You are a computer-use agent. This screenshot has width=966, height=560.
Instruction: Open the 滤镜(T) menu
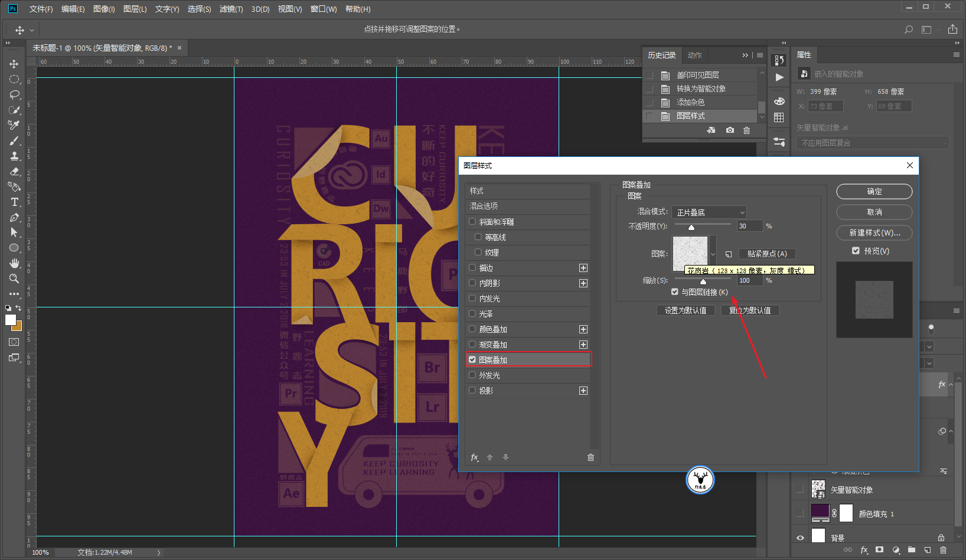[231, 9]
